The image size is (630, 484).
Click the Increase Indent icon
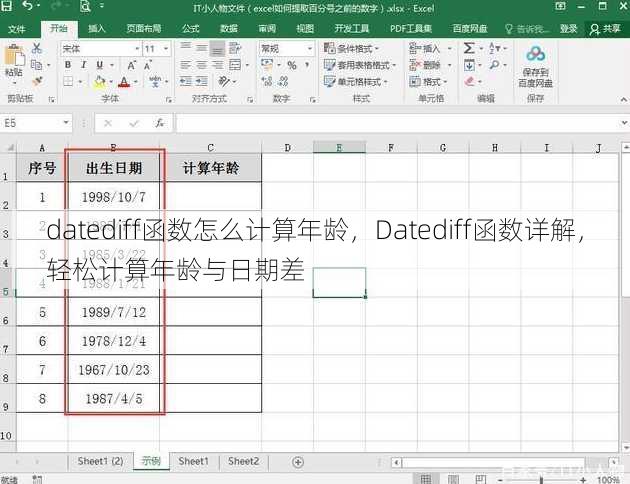click(x=201, y=82)
